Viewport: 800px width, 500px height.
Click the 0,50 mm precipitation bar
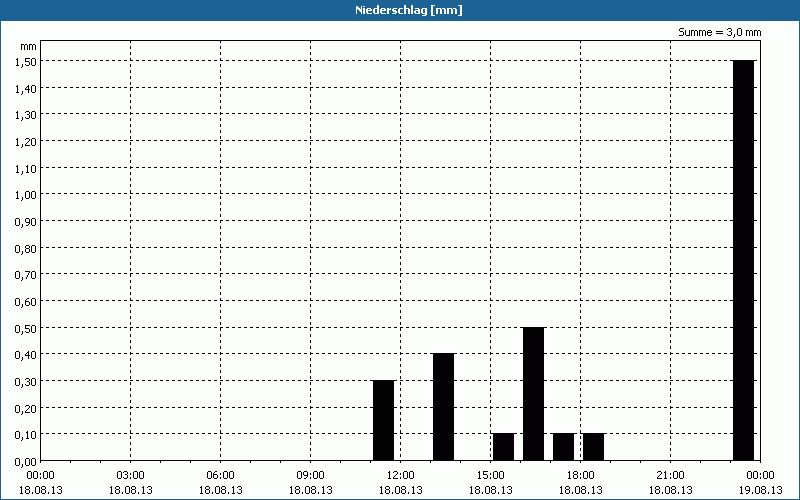(534, 394)
